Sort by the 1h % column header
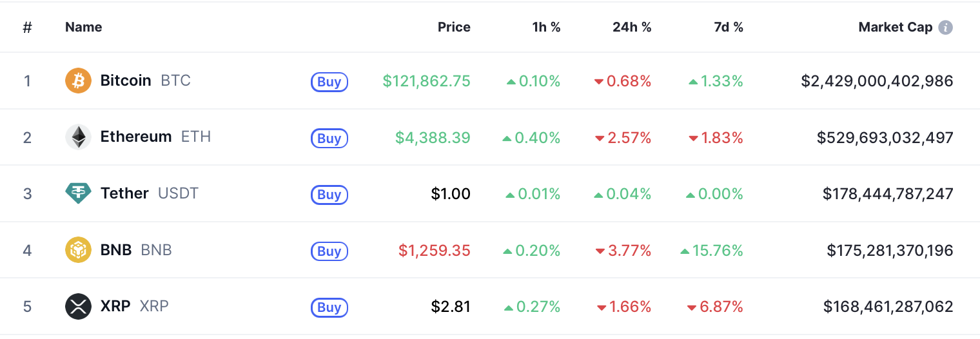Screen dimensions: 980x339 tap(546, 28)
